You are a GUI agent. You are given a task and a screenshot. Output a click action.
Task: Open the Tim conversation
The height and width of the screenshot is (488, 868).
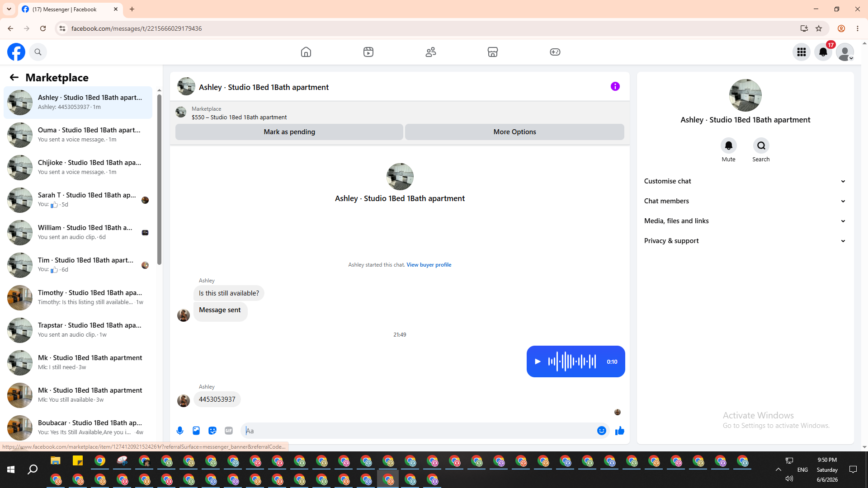click(78, 265)
